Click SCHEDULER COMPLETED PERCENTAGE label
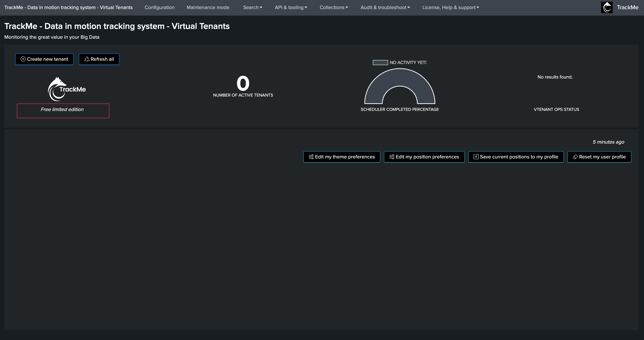 400,109
